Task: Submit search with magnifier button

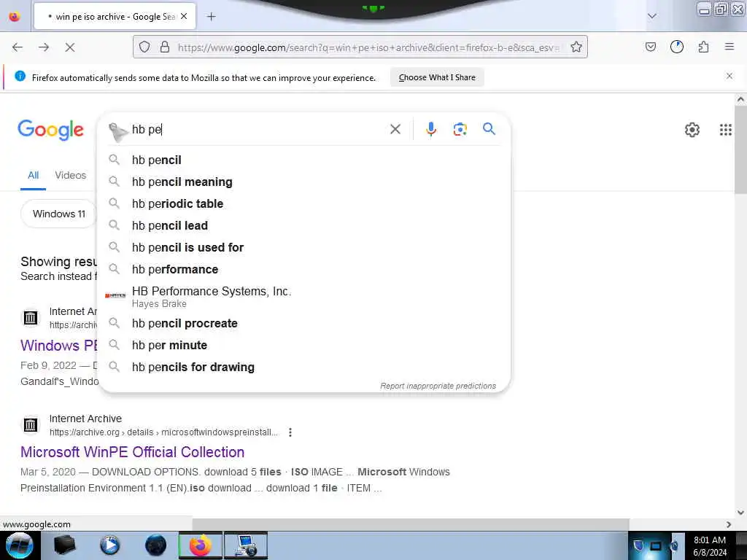Action: 489,128
